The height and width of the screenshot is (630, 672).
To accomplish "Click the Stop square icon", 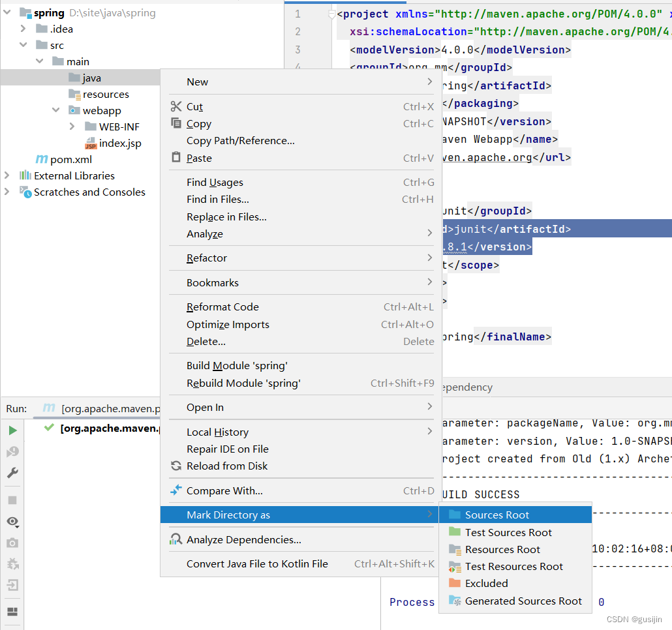I will [x=13, y=500].
